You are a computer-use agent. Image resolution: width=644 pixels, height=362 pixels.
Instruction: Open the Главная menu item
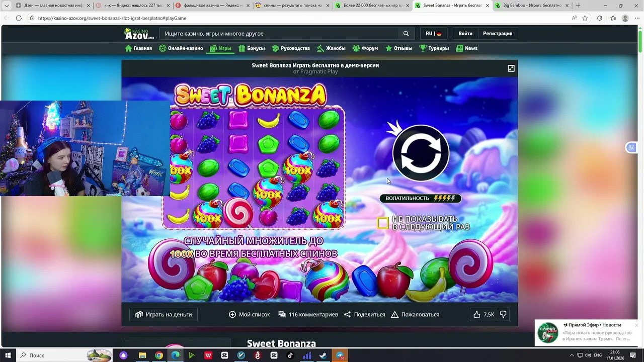tap(138, 48)
